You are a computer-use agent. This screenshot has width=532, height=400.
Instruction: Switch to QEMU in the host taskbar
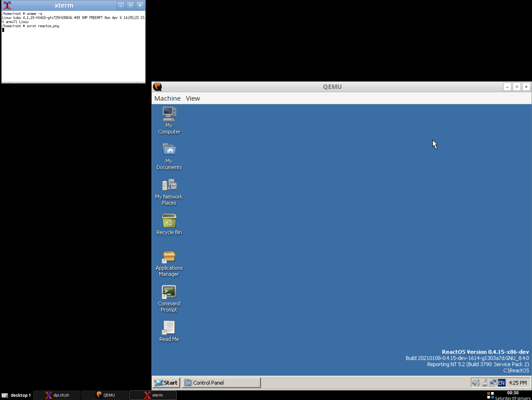coord(105,395)
